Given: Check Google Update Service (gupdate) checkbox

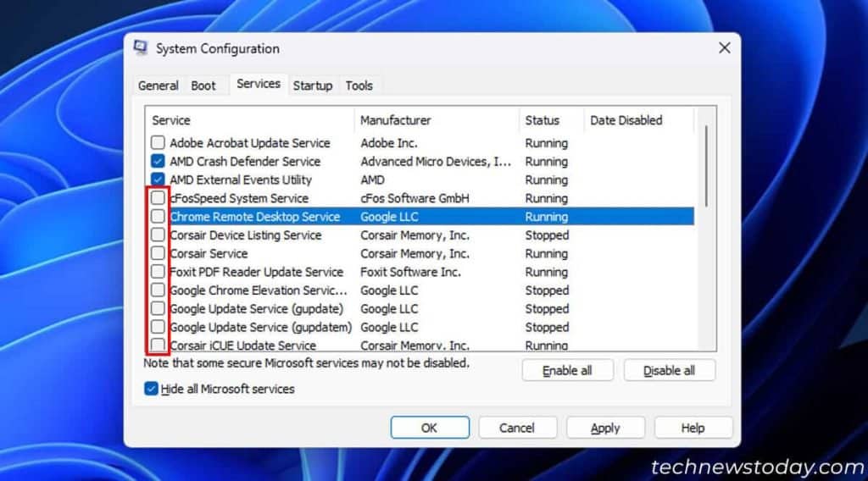Looking at the screenshot, I should coord(158,308).
